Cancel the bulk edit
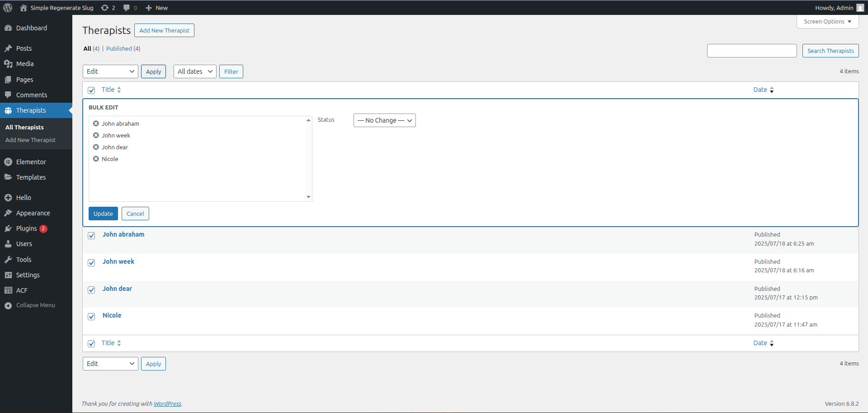Screen dimensions: 868x413 coord(135,214)
